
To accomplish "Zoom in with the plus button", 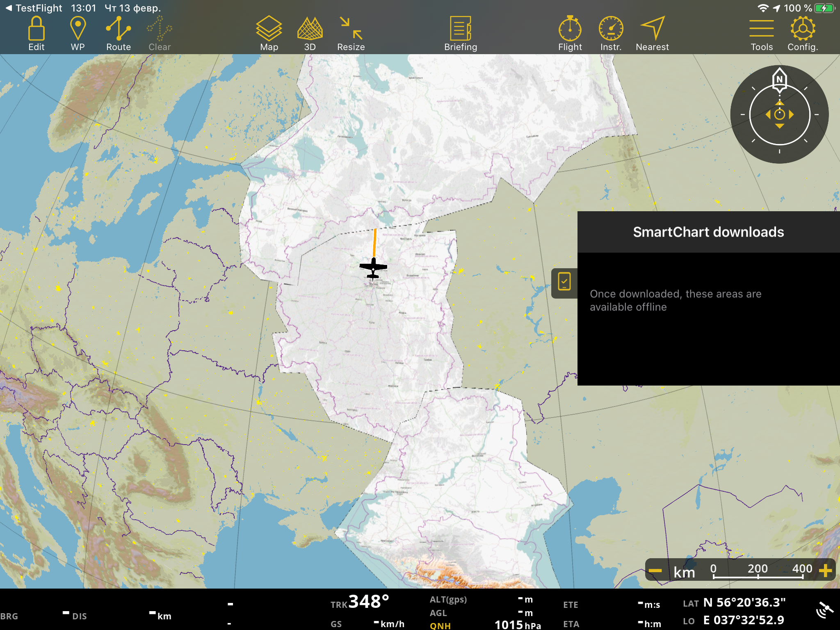I will (825, 571).
